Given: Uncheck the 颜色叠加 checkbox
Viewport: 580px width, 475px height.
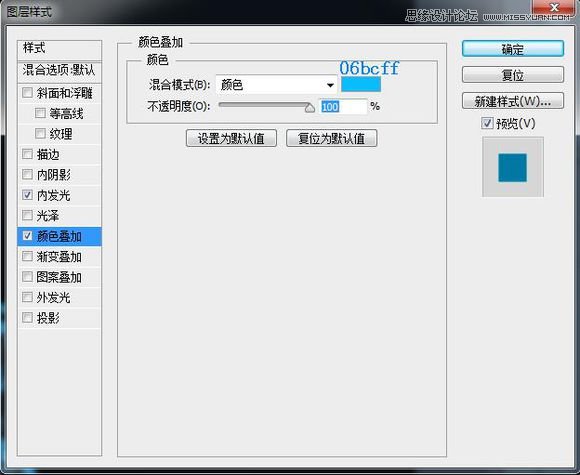Looking at the screenshot, I should (27, 236).
